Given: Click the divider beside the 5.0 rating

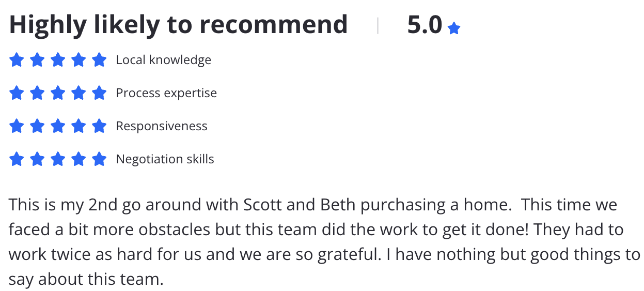Looking at the screenshot, I should click(x=378, y=25).
